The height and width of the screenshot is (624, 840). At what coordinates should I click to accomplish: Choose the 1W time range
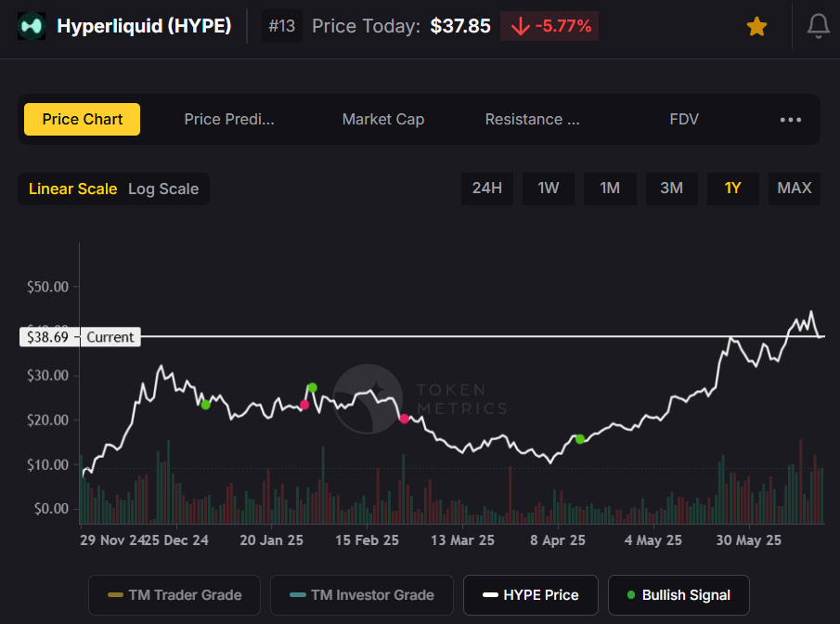[548, 188]
